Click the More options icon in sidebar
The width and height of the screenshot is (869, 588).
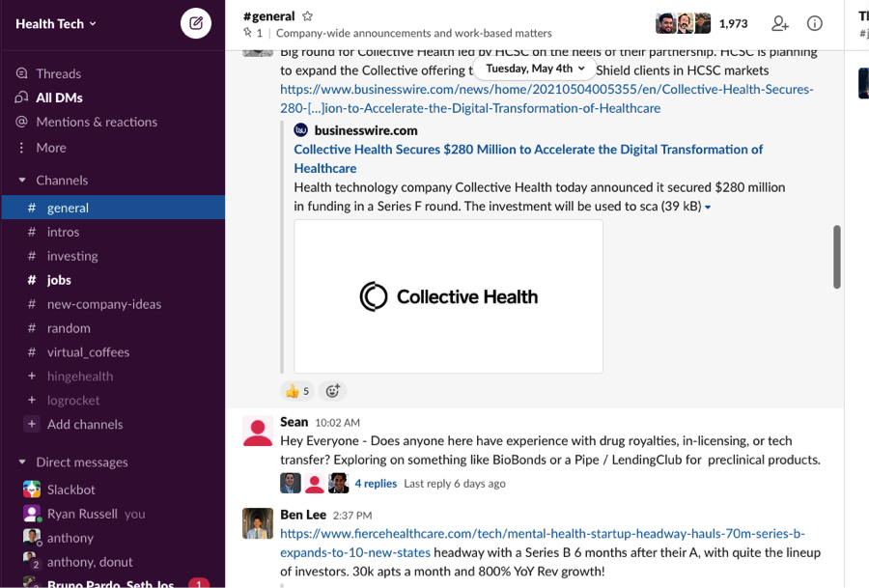click(19, 146)
